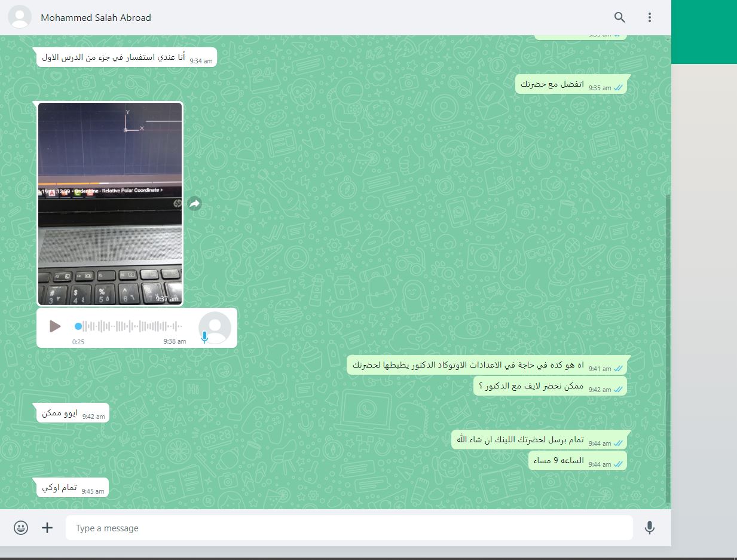Click the 9:38 am voice message timestamp
This screenshot has width=737, height=560.
(175, 341)
